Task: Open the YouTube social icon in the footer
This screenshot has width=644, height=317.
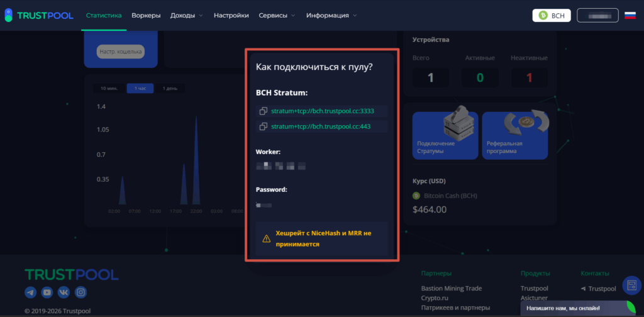Action: (x=47, y=292)
